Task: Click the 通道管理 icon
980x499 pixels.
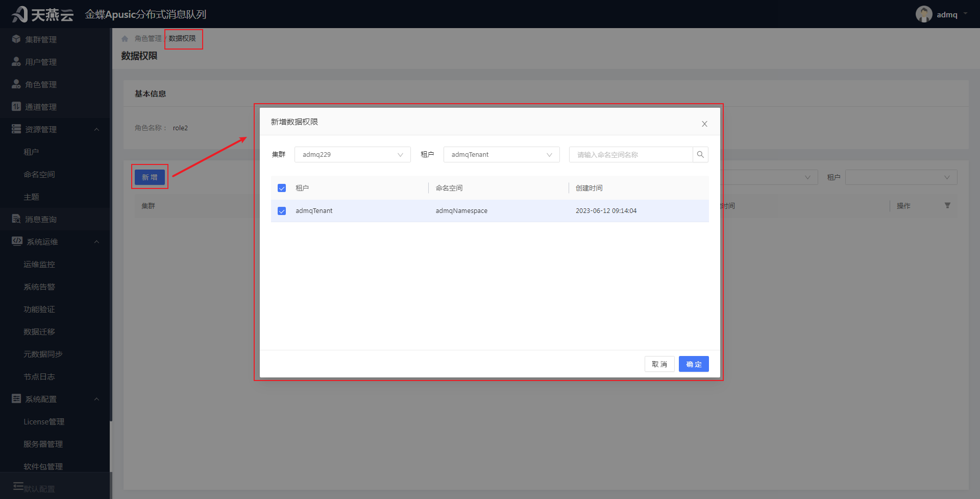Action: tap(16, 107)
